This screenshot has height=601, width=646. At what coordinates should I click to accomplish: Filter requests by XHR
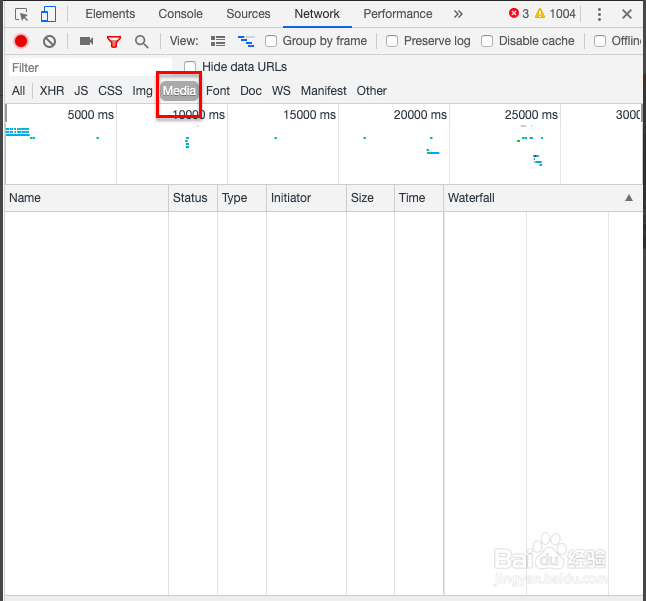click(52, 91)
